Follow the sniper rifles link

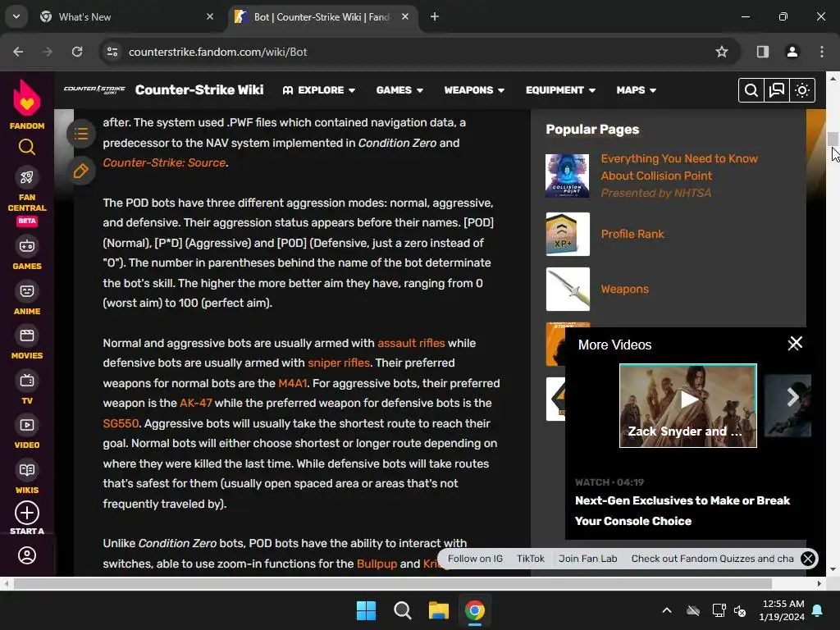pyautogui.click(x=339, y=363)
